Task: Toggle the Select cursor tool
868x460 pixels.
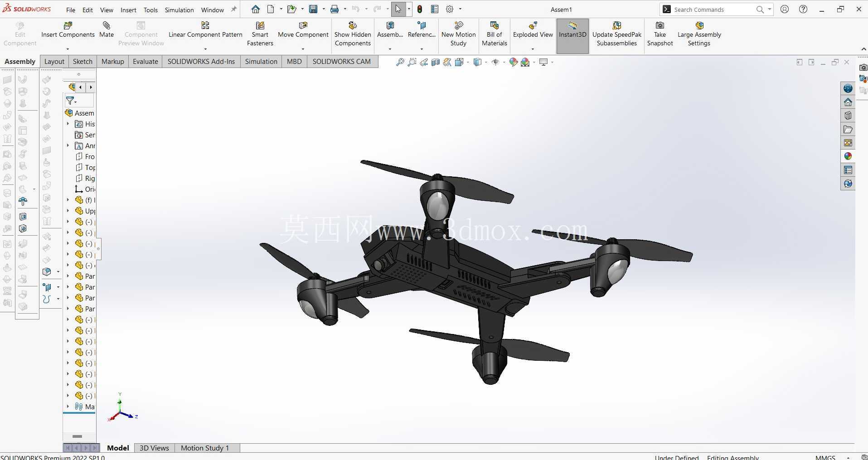Action: [x=398, y=9]
